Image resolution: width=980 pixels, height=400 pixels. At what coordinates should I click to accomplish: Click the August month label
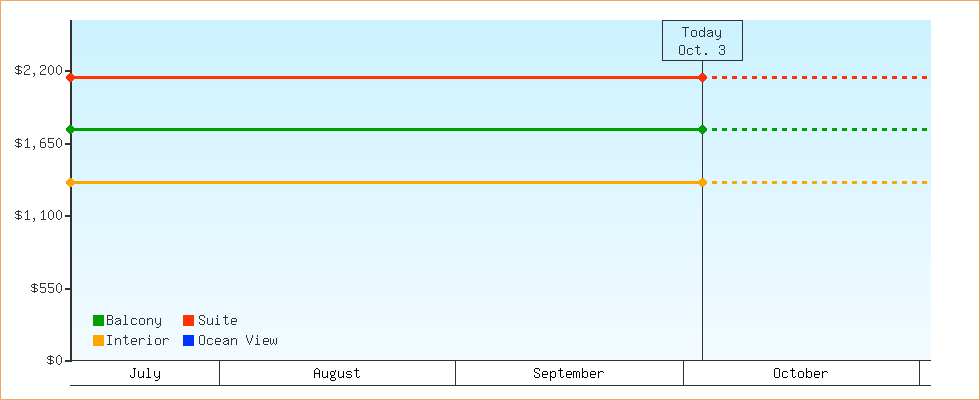click(x=337, y=374)
